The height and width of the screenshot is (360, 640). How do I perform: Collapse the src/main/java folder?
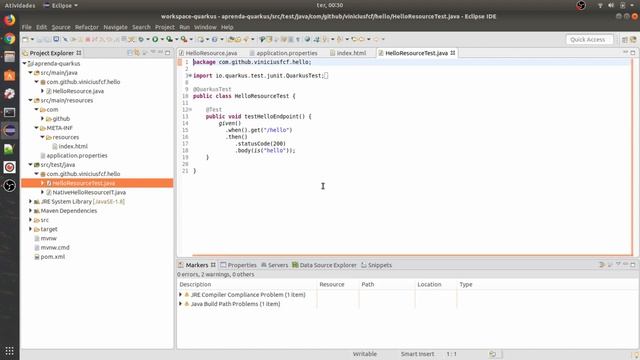click(30, 73)
